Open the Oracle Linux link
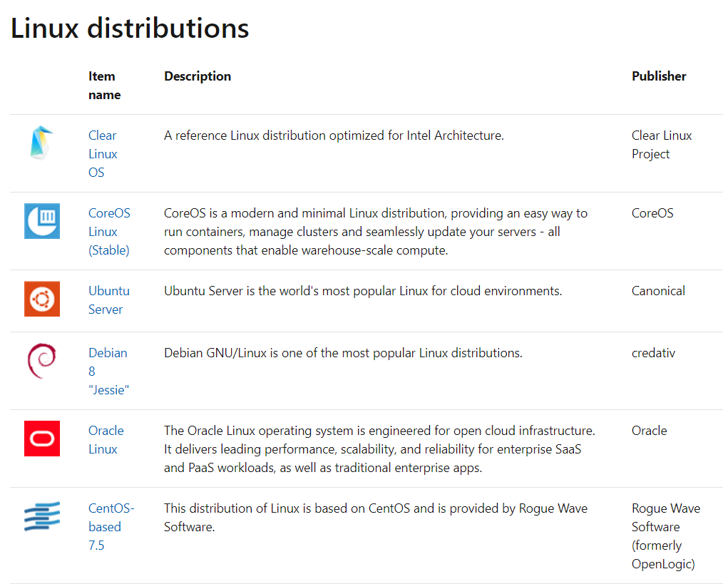Image resolution: width=728 pixels, height=584 pixels. click(106, 439)
